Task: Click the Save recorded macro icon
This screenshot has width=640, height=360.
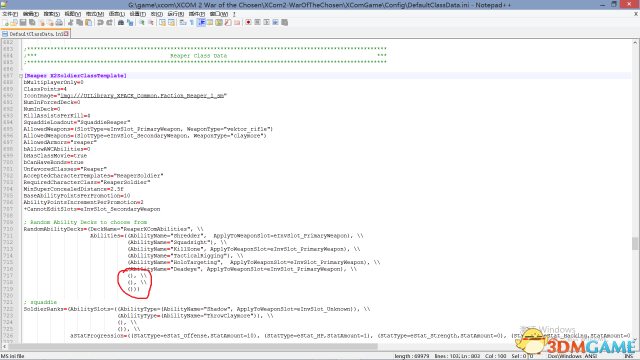Action: tap(284, 23)
